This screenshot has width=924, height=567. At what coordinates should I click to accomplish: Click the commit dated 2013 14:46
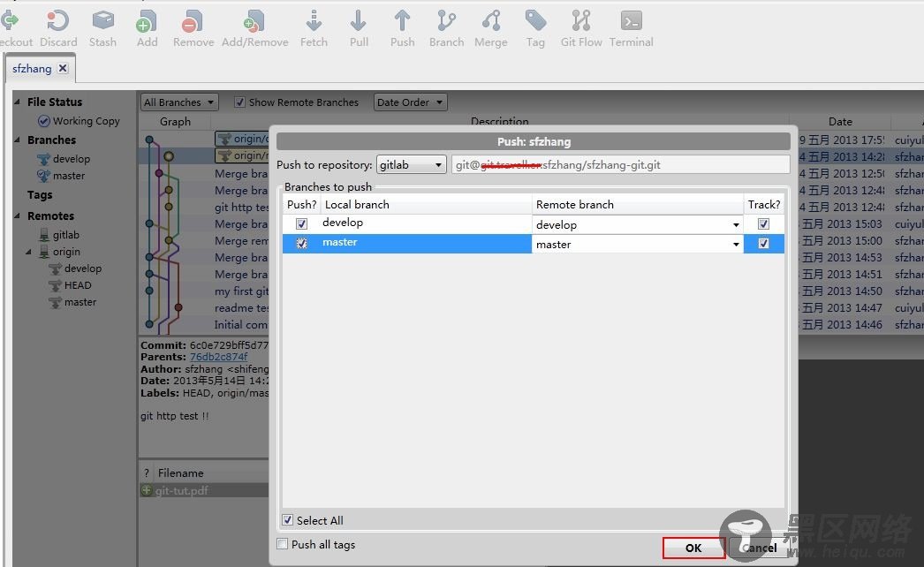842,325
